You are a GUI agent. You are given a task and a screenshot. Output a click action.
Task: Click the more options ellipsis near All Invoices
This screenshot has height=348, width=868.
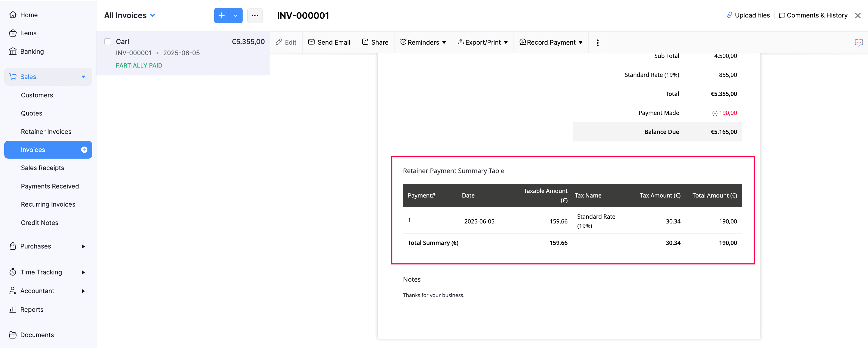(x=255, y=15)
